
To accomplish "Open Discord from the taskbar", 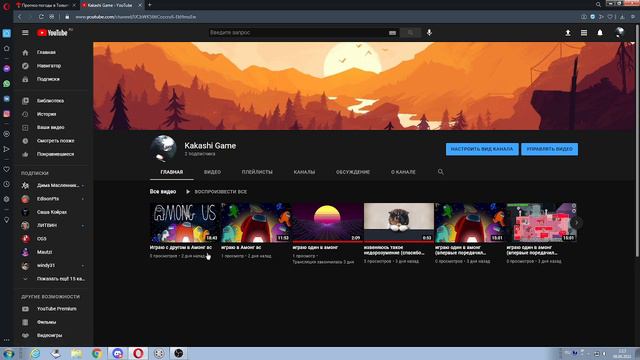I will [x=118, y=353].
